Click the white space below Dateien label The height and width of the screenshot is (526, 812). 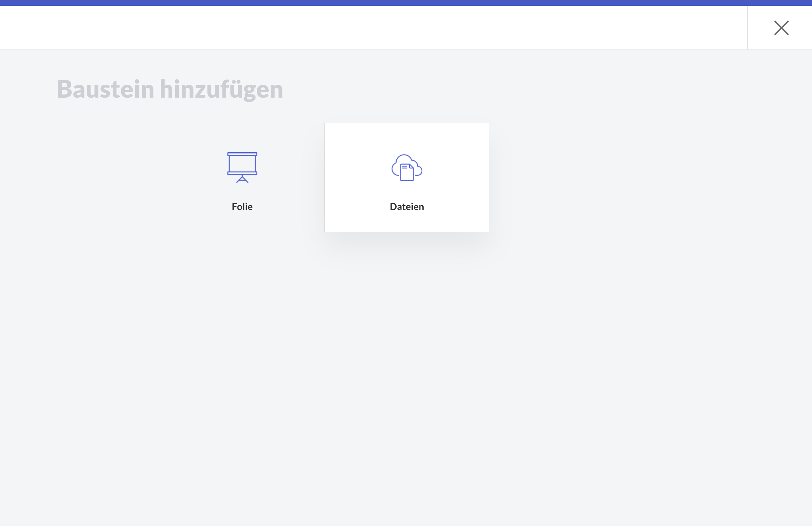click(407, 222)
